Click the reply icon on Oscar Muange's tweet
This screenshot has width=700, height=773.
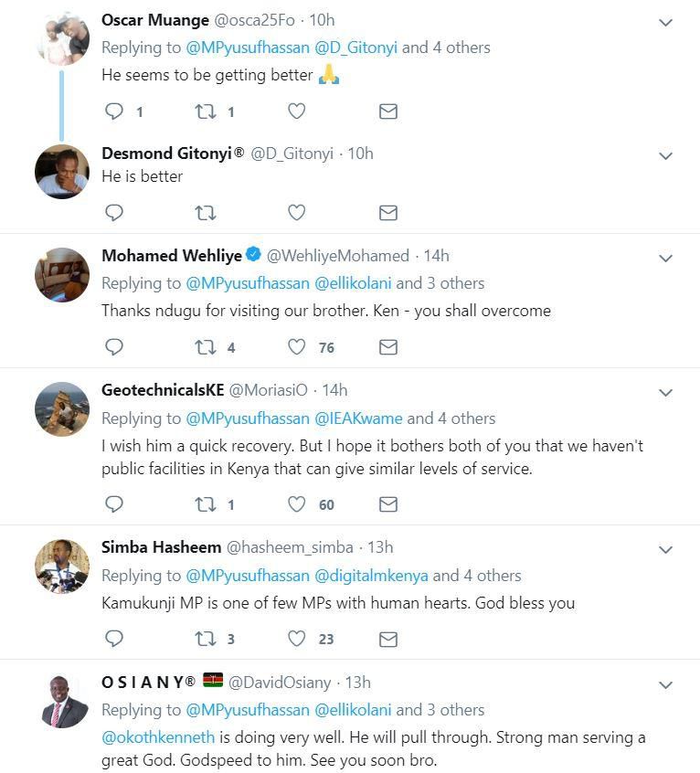point(114,111)
